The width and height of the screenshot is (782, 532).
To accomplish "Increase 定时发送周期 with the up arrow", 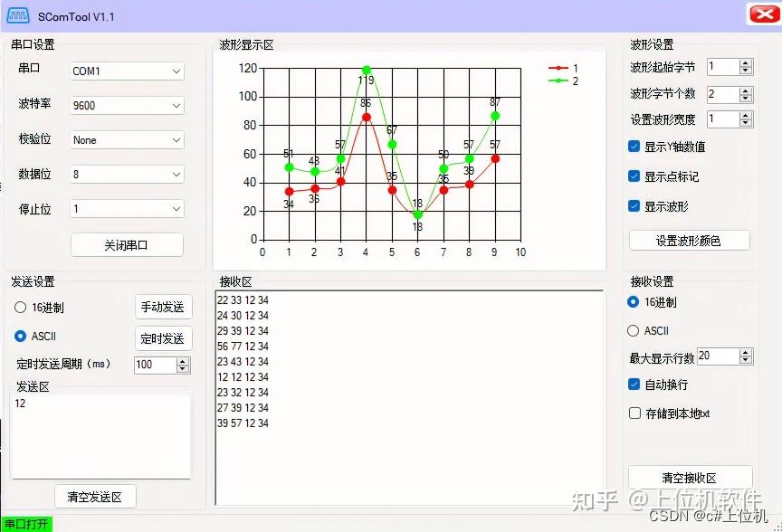I will [x=183, y=362].
